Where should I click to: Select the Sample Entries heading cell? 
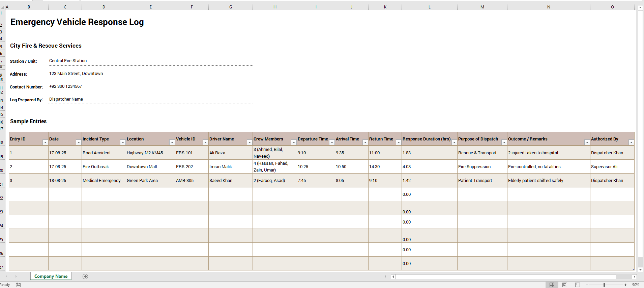(28, 121)
